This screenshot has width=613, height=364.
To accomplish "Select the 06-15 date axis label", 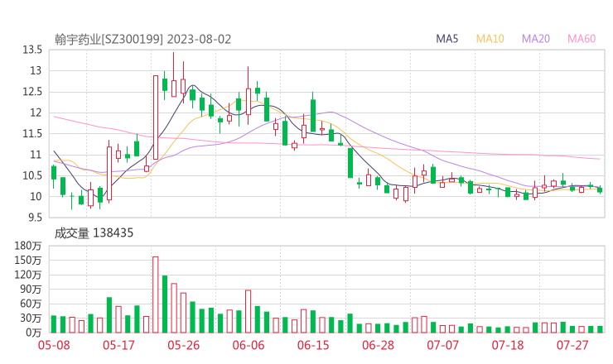I will tap(313, 345).
